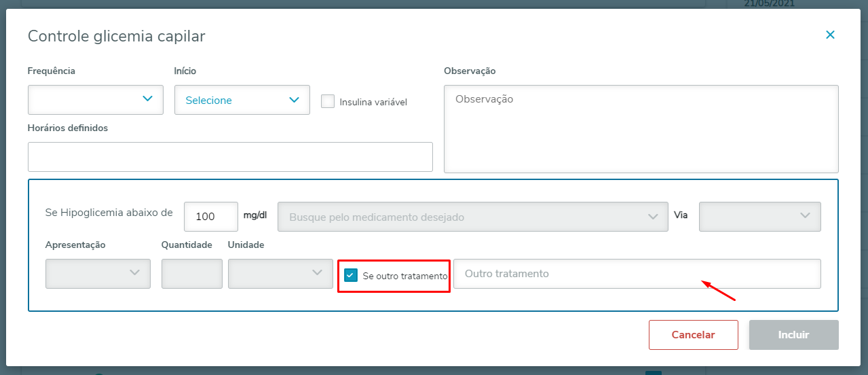Click the Quantidade input field
Viewport: 868px width, 375px height.
191,273
